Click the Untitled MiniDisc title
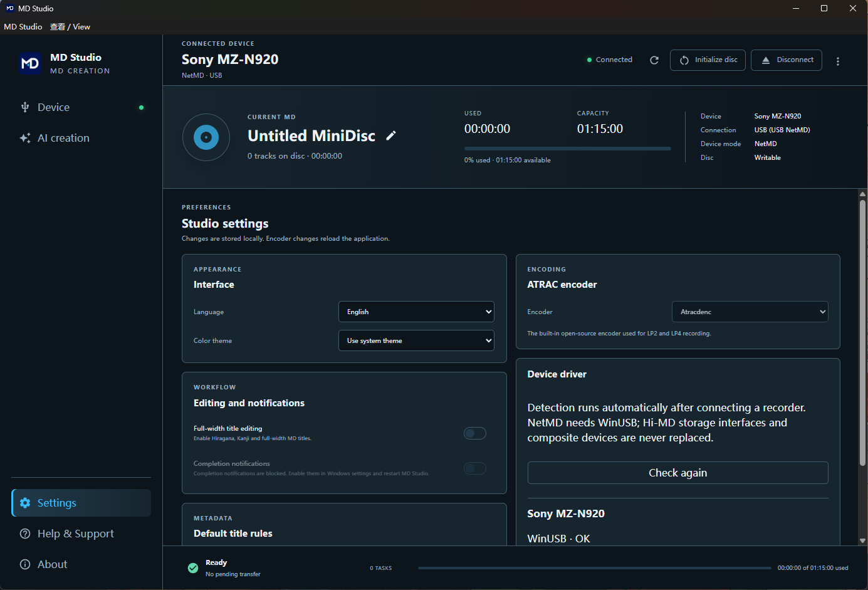Screen dimensions: 868x590 pos(311,135)
